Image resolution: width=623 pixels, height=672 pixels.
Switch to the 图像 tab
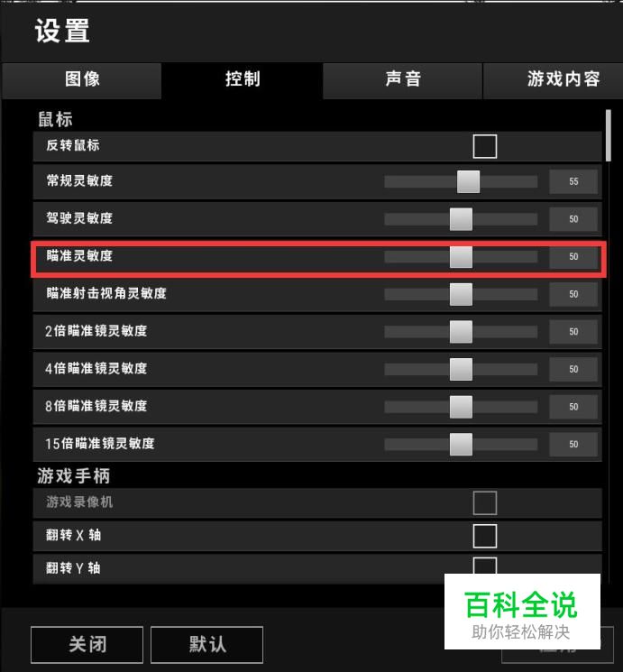click(82, 80)
